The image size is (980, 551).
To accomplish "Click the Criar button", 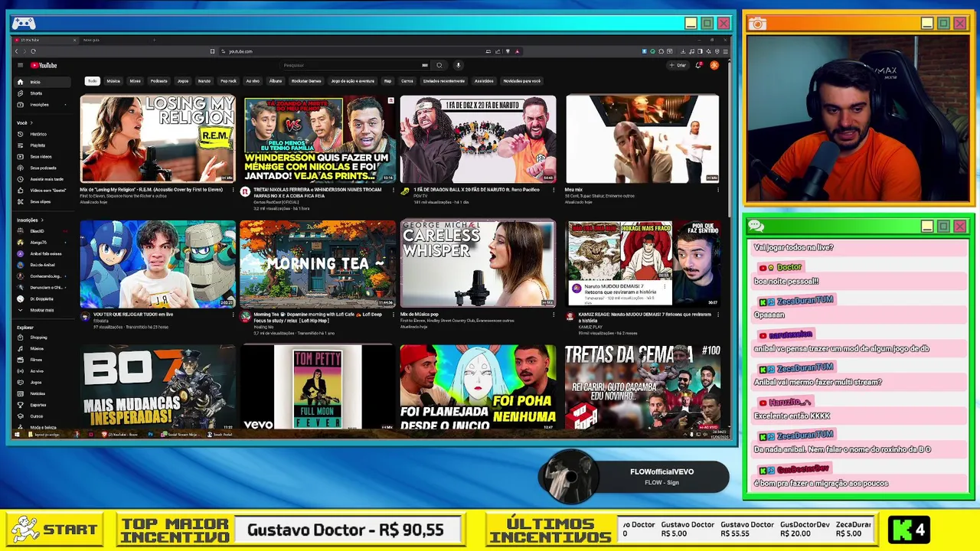I will coord(678,65).
